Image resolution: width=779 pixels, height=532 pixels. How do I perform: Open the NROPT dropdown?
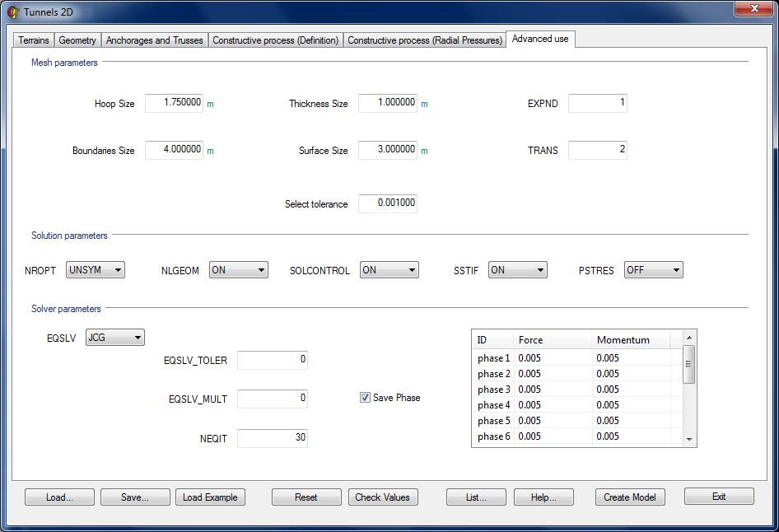tap(96, 270)
